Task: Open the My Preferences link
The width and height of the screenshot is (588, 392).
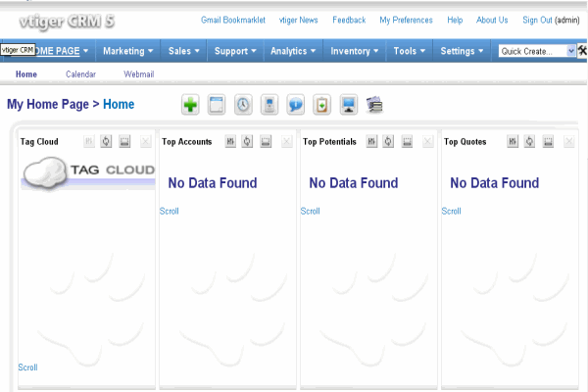Action: 406,20
